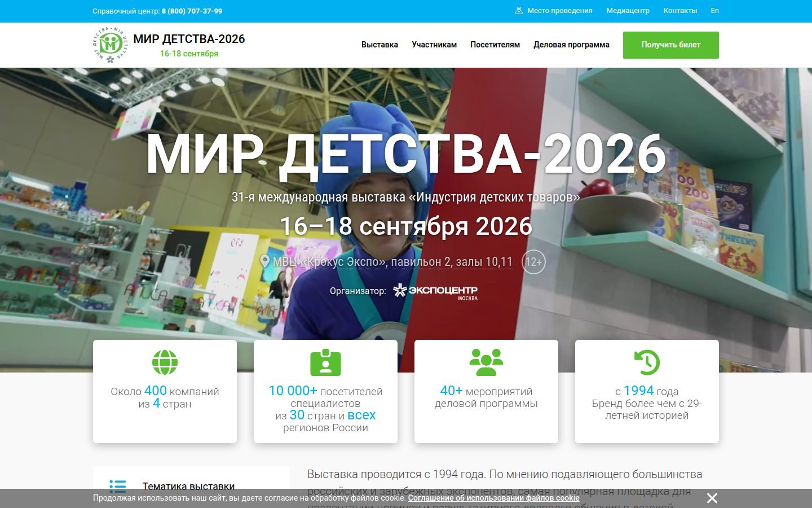Screen dimensions: 812x508
Task: Click the Организатор: label
Action: click(x=358, y=291)
